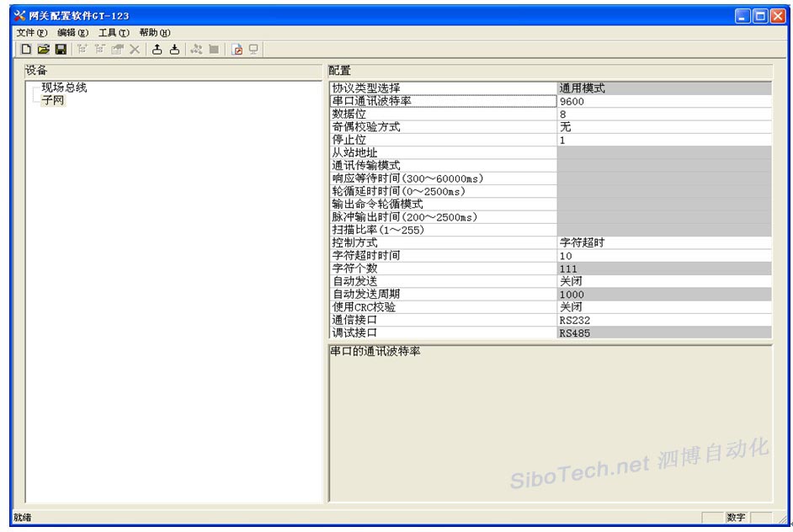Open the 帮助 menu

coord(155,32)
